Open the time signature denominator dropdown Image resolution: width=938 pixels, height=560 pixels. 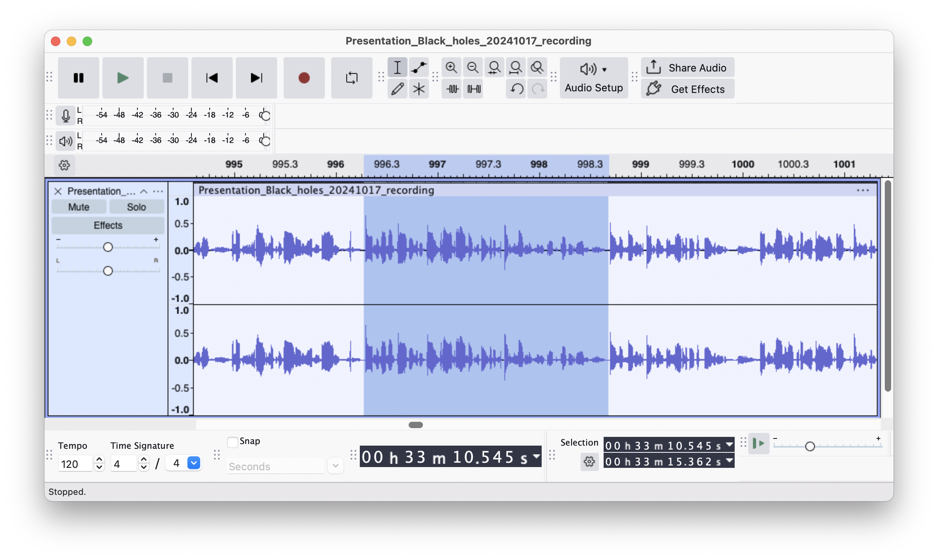point(193,463)
